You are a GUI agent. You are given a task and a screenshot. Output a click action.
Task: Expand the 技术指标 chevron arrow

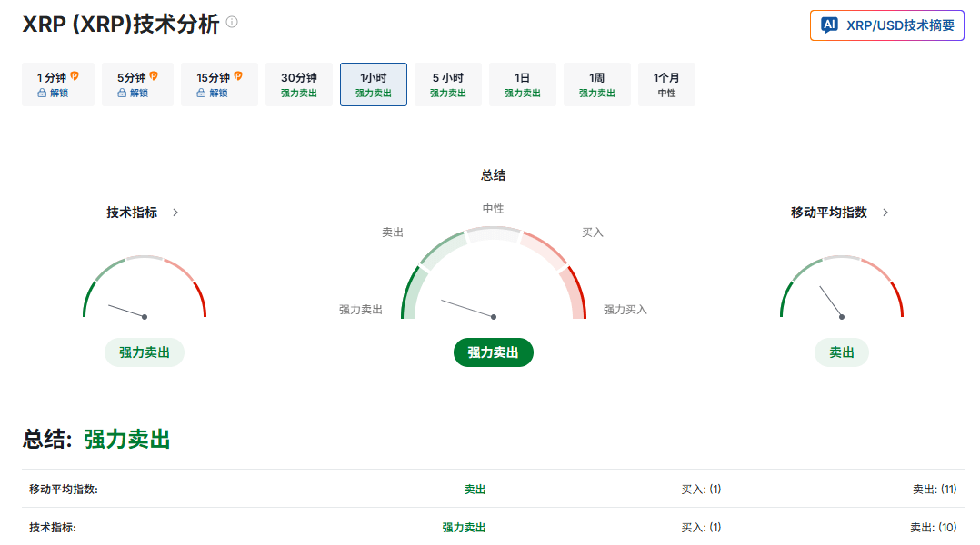coord(175,213)
